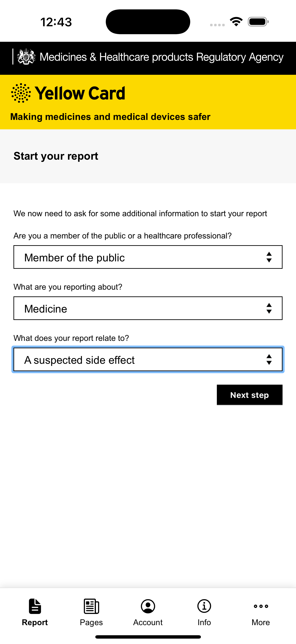Tap the Start your report heading
Screen dimensions: 296x644
[56, 156]
